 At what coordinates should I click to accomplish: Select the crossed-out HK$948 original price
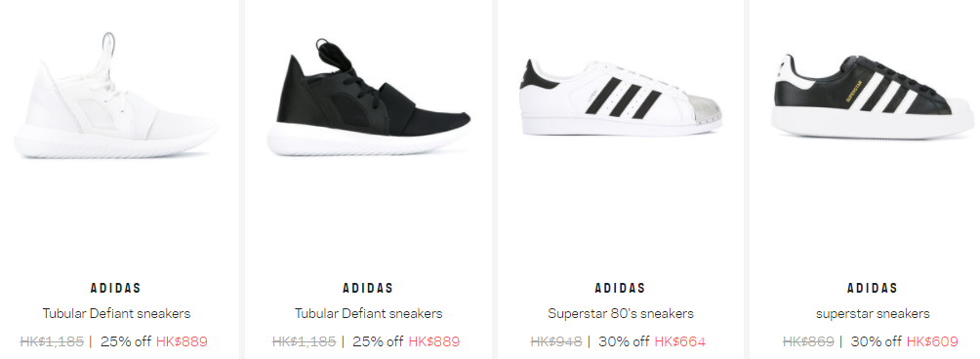(x=555, y=341)
